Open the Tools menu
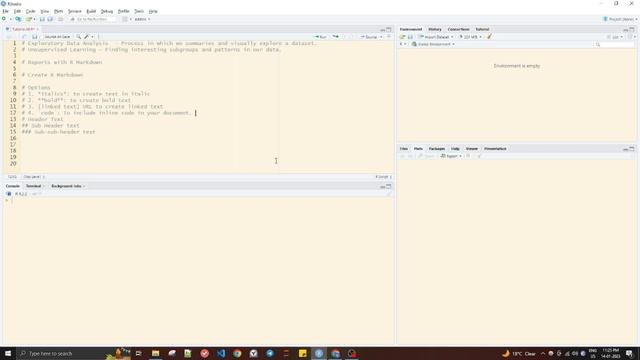Screen dimensions: 640x360 [139, 11]
